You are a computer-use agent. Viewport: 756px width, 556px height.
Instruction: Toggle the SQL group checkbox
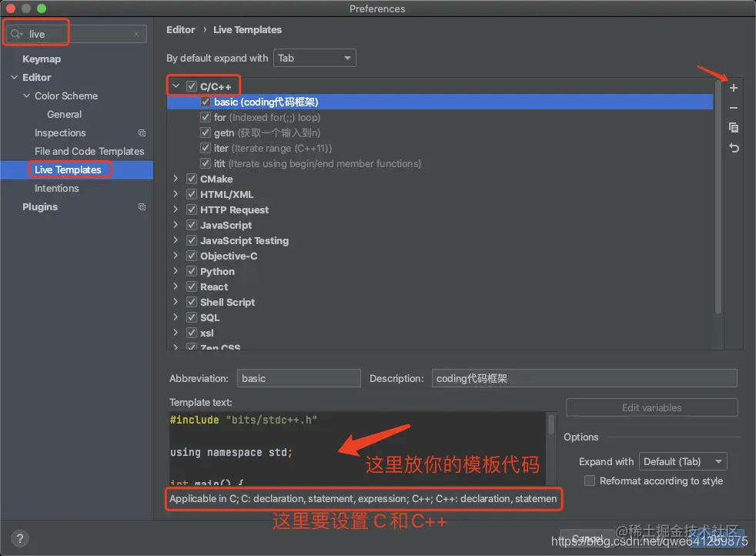click(192, 318)
